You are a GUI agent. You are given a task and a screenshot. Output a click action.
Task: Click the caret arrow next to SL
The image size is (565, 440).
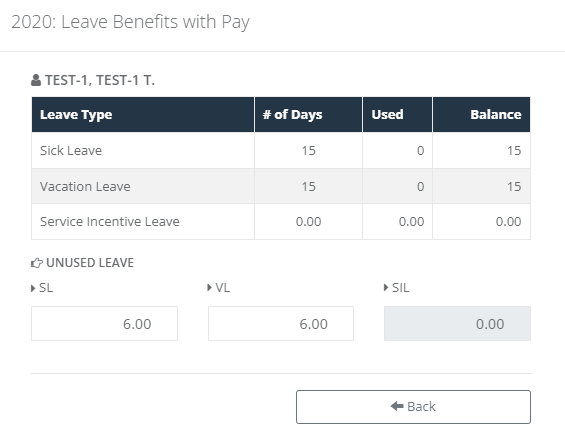tap(33, 288)
